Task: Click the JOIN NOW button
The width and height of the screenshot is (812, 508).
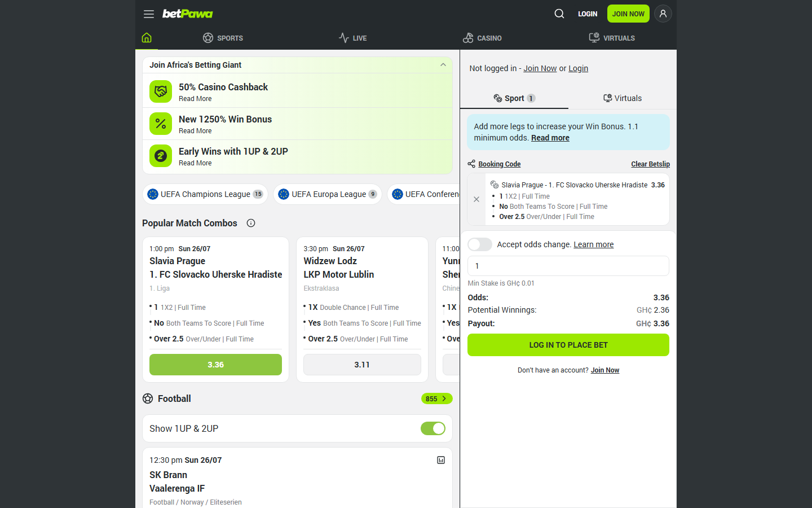Action: pos(628,14)
